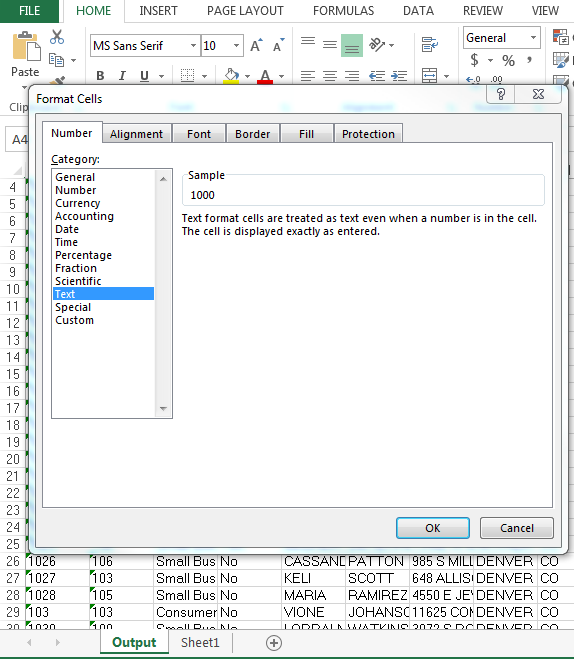
Task: Click the Increase Font Size icon
Action: (x=256, y=45)
